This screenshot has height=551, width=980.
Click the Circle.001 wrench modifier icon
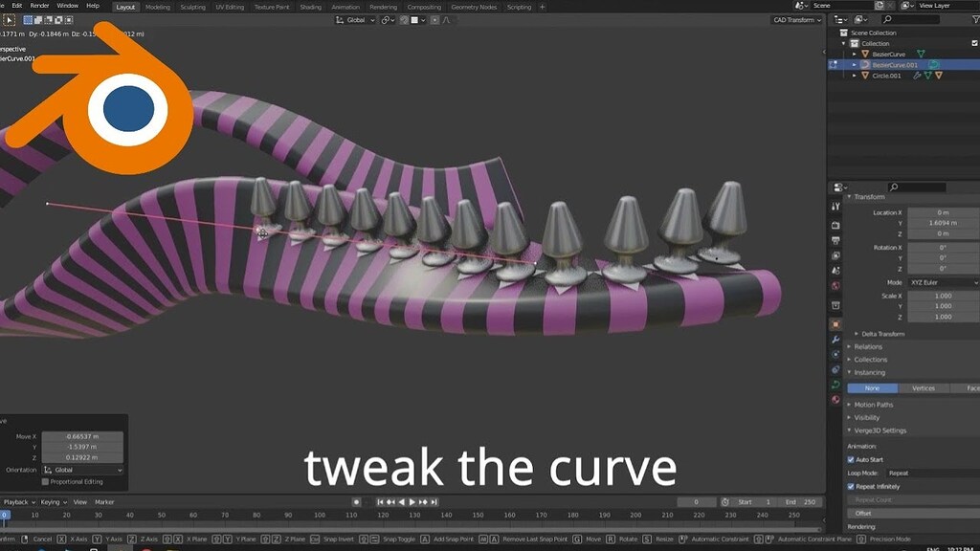click(x=917, y=76)
